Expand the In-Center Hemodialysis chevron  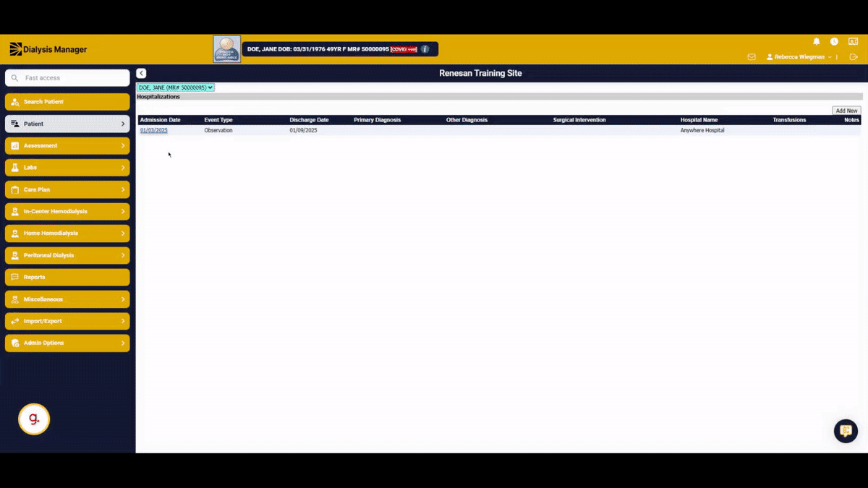click(x=123, y=212)
